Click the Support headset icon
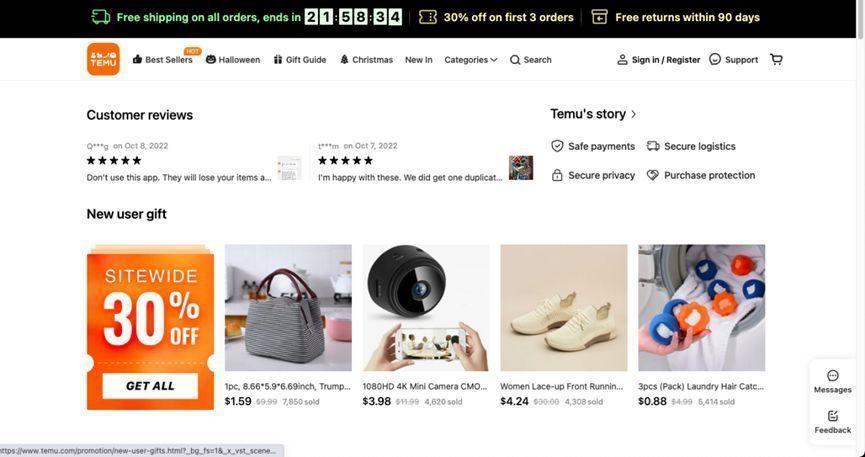This screenshot has width=865, height=457. point(715,59)
